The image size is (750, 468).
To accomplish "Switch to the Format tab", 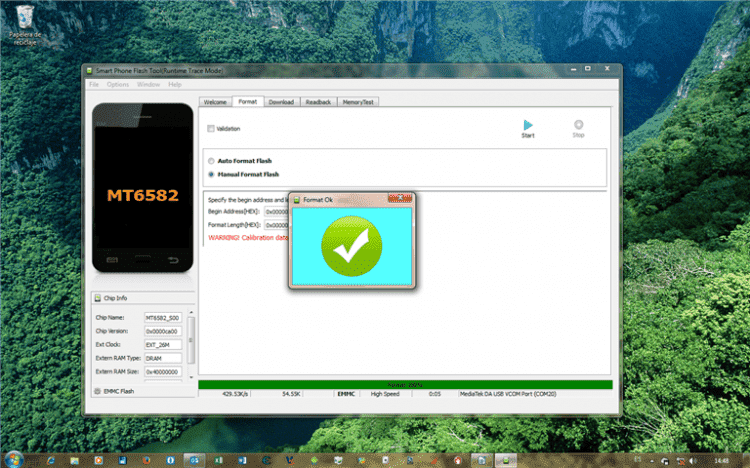I will (x=248, y=101).
